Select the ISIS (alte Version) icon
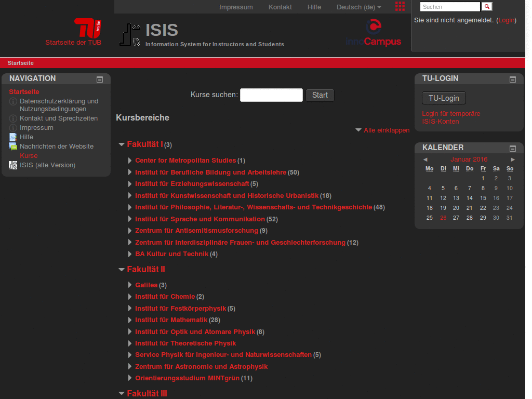The image size is (532, 399). coord(12,165)
